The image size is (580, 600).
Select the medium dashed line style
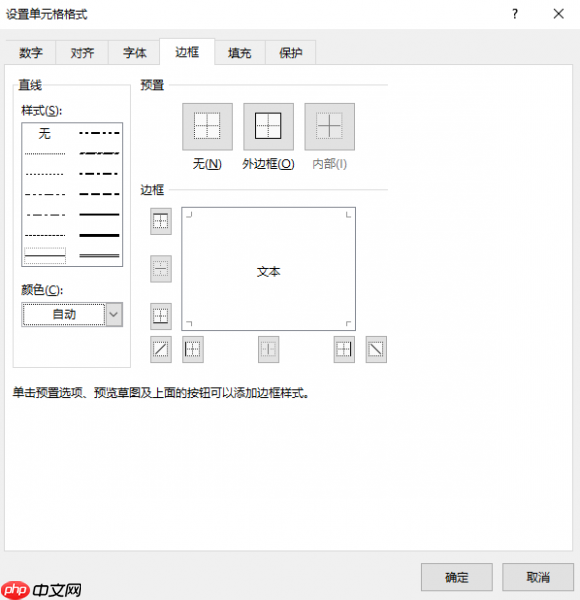pos(99,194)
